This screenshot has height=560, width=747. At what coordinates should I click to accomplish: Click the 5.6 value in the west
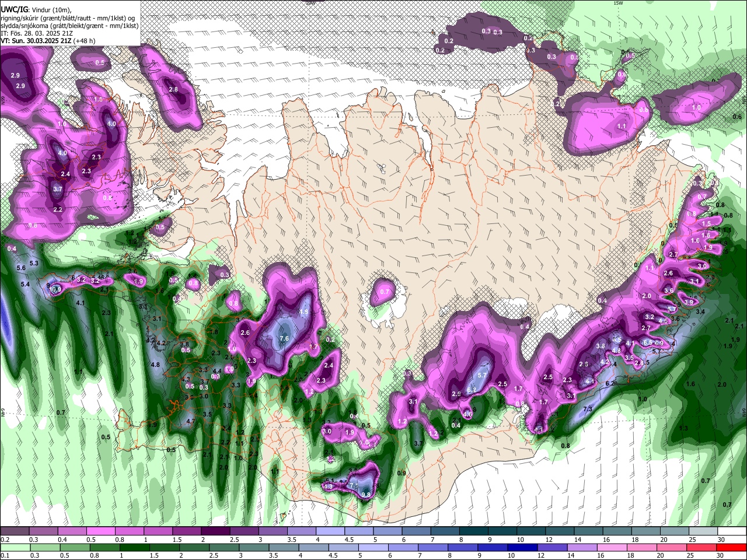[22, 268]
